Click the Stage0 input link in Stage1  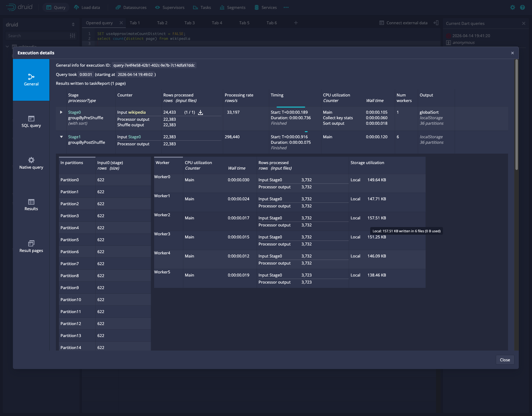[x=134, y=137]
